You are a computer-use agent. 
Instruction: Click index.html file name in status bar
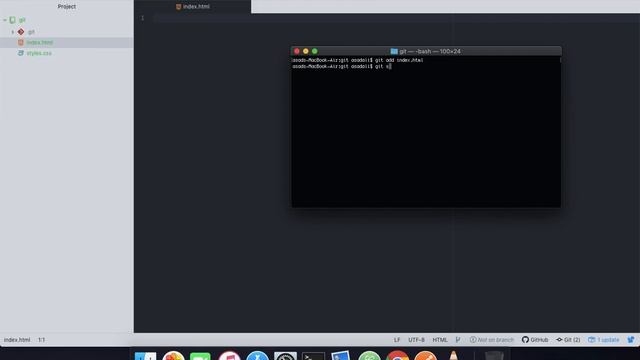(x=17, y=340)
